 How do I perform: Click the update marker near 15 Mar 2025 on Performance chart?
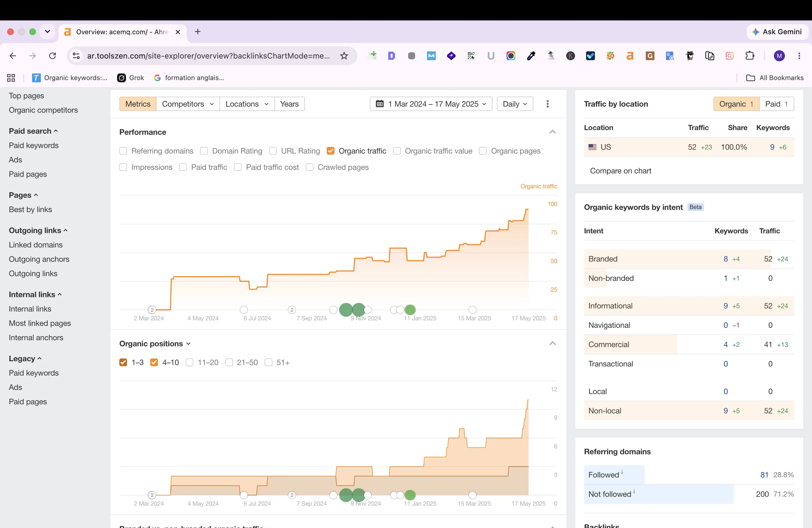coord(473,310)
